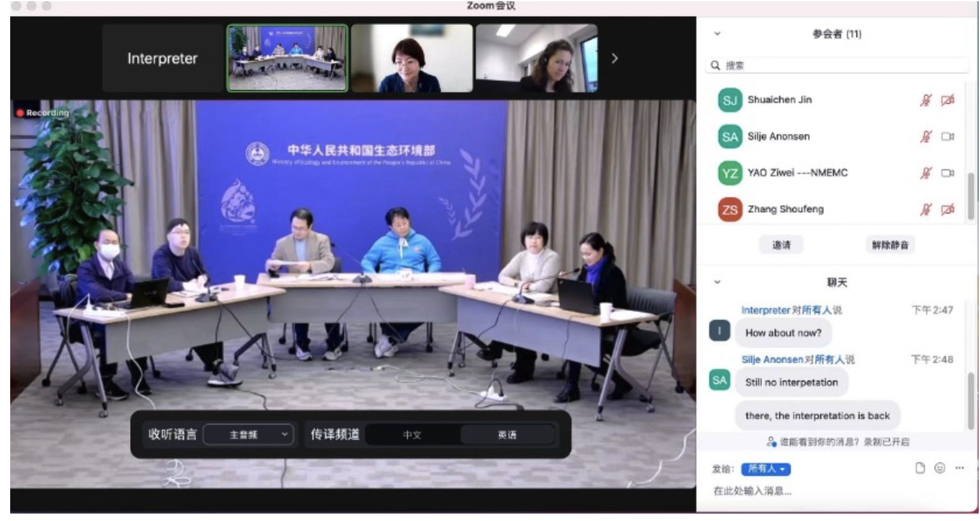980x521 pixels.
Task: Click Zhang Shoufeng's muted microphone icon
Action: coord(926,210)
